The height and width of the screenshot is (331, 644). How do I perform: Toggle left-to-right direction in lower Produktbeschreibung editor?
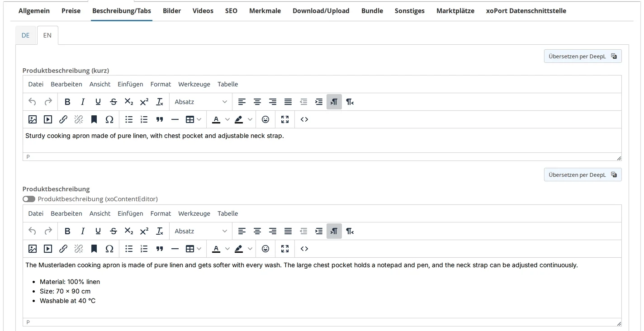click(334, 231)
